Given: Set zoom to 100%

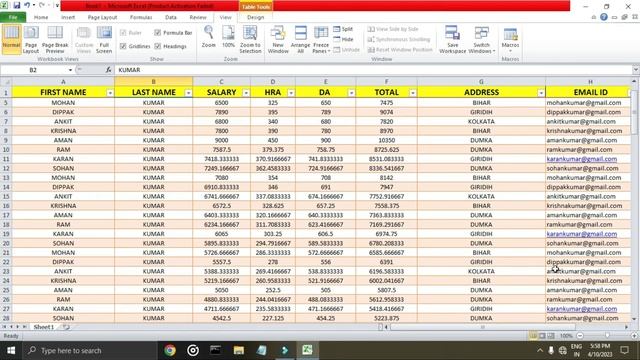Looking at the screenshot, I should point(228,37).
